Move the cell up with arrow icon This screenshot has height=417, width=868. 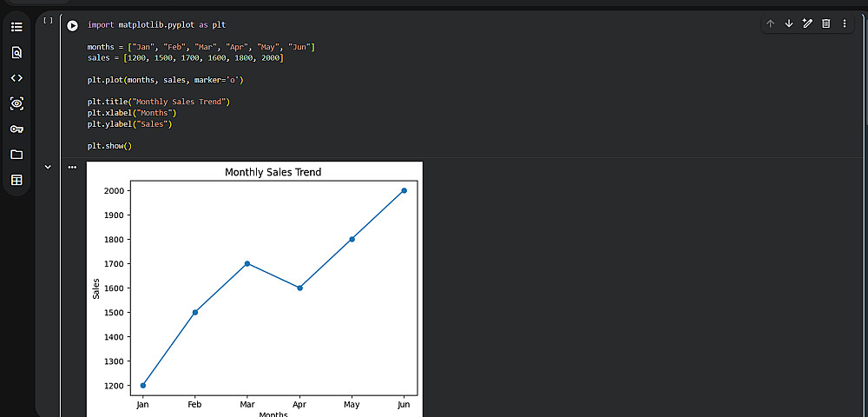tap(770, 23)
